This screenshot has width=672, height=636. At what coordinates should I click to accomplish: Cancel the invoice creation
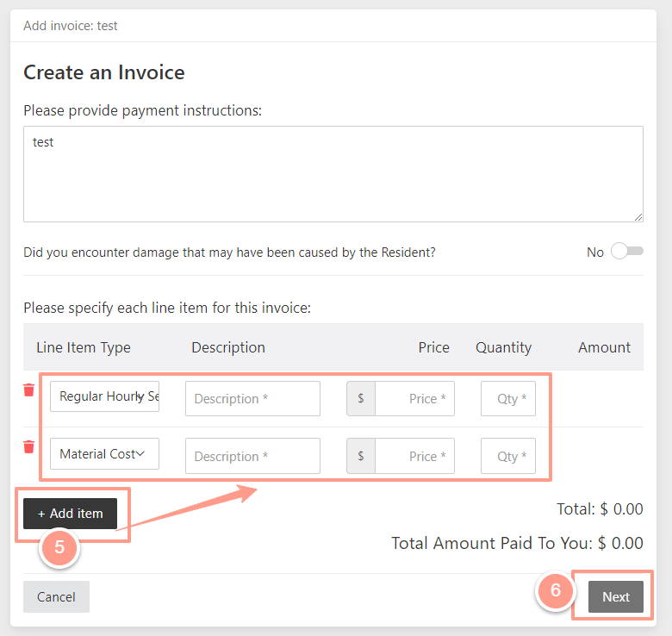click(x=56, y=596)
